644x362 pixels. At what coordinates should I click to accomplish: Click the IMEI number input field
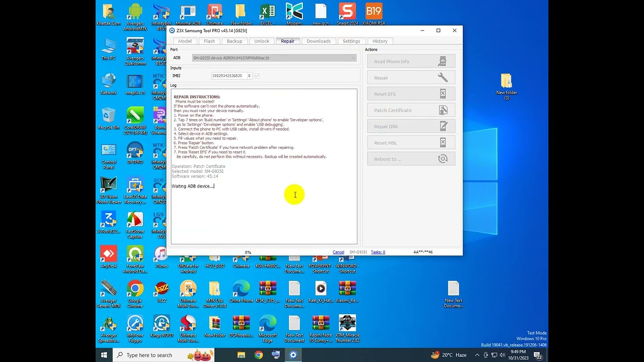pos(228,76)
